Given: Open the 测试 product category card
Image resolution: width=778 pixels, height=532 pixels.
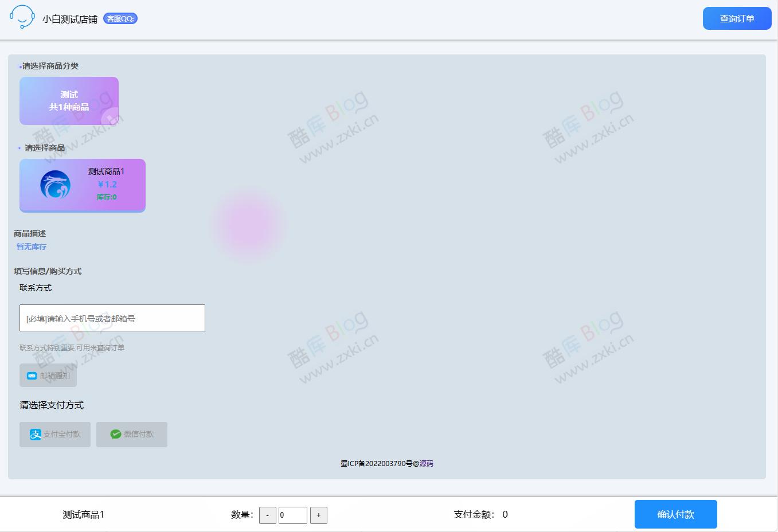Looking at the screenshot, I should tap(69, 100).
